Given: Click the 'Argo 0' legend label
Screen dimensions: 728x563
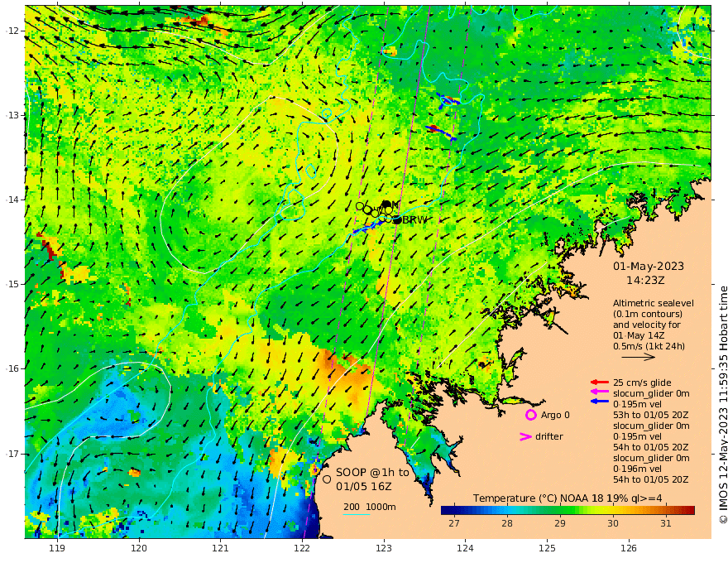Looking at the screenshot, I should (555, 415).
